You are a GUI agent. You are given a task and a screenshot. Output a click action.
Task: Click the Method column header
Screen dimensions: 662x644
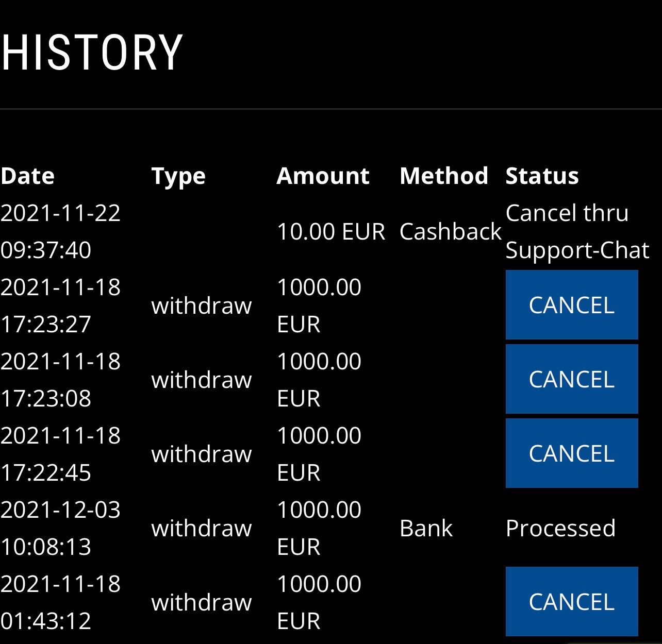[444, 176]
